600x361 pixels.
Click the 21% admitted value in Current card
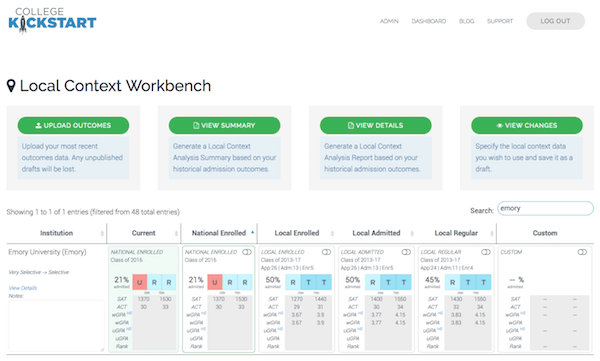121,282
